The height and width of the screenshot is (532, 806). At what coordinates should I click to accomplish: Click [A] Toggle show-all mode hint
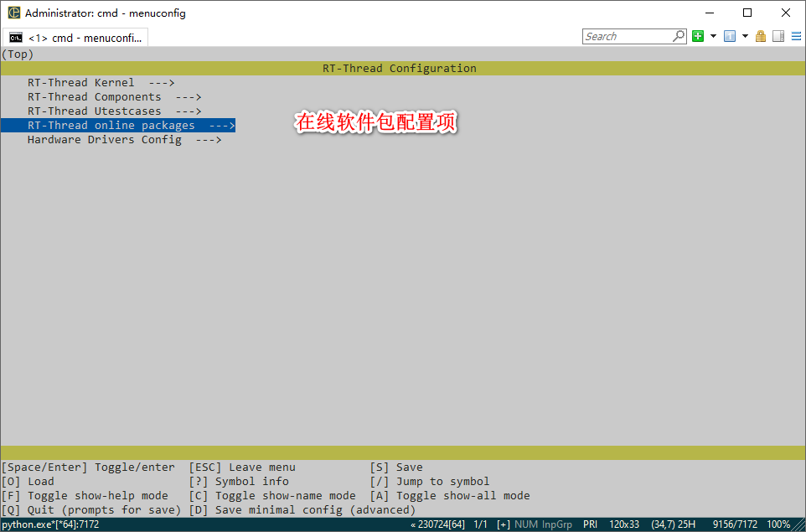[x=450, y=496]
